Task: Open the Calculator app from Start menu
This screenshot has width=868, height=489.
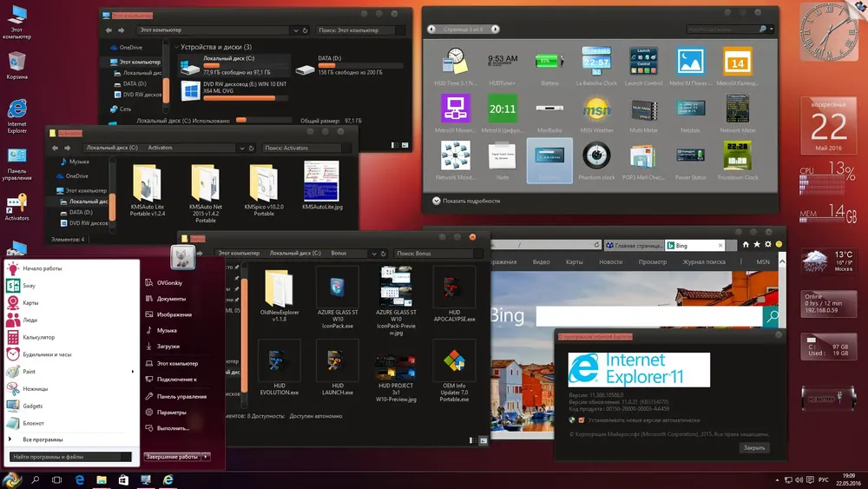Action: click(39, 337)
